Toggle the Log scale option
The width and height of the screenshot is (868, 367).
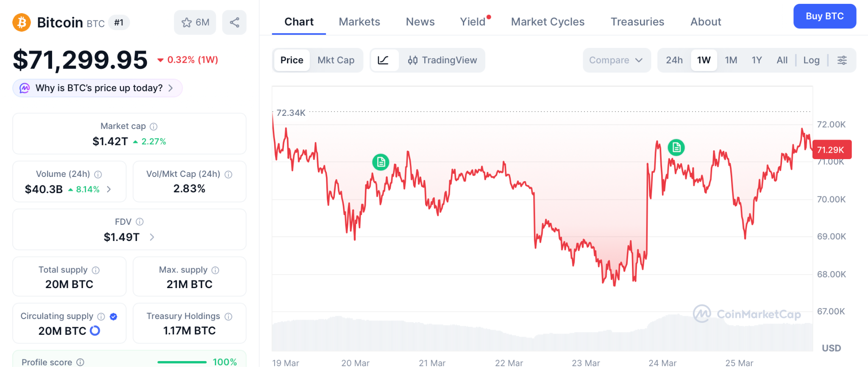coord(811,60)
